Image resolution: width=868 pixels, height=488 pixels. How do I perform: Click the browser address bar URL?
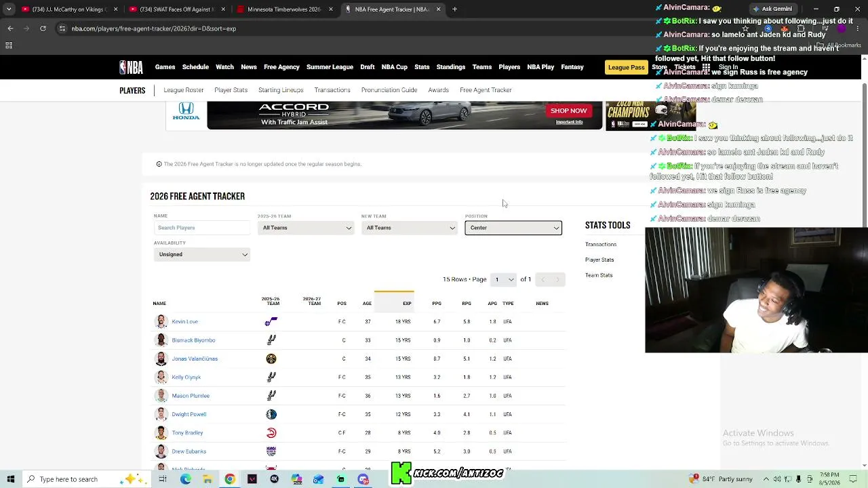[154, 28]
